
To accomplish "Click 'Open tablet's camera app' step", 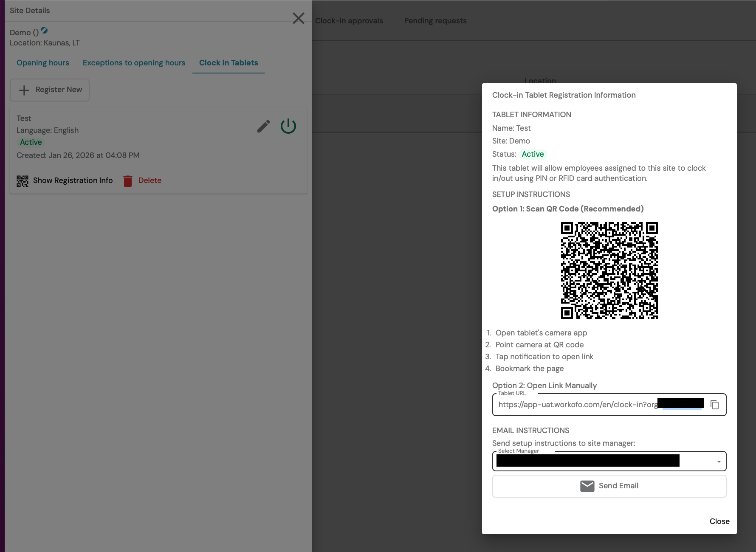I will 542,333.
